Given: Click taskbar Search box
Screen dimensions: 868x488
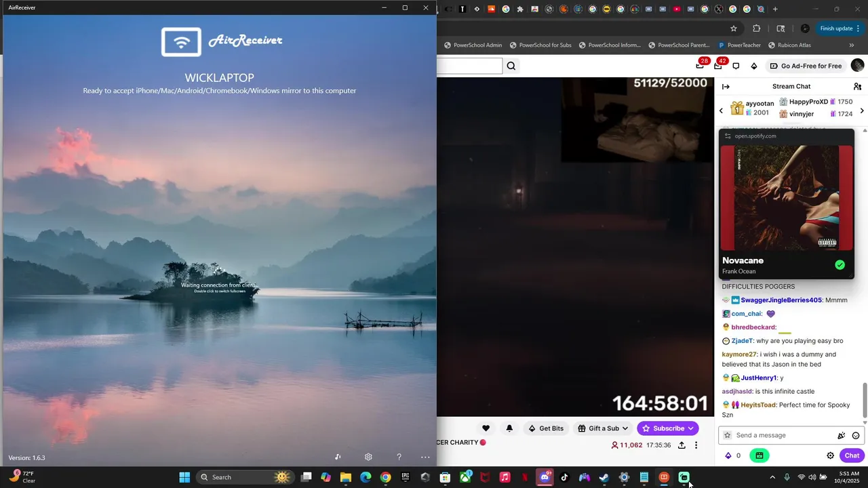Looking at the screenshot, I should coord(245,477).
